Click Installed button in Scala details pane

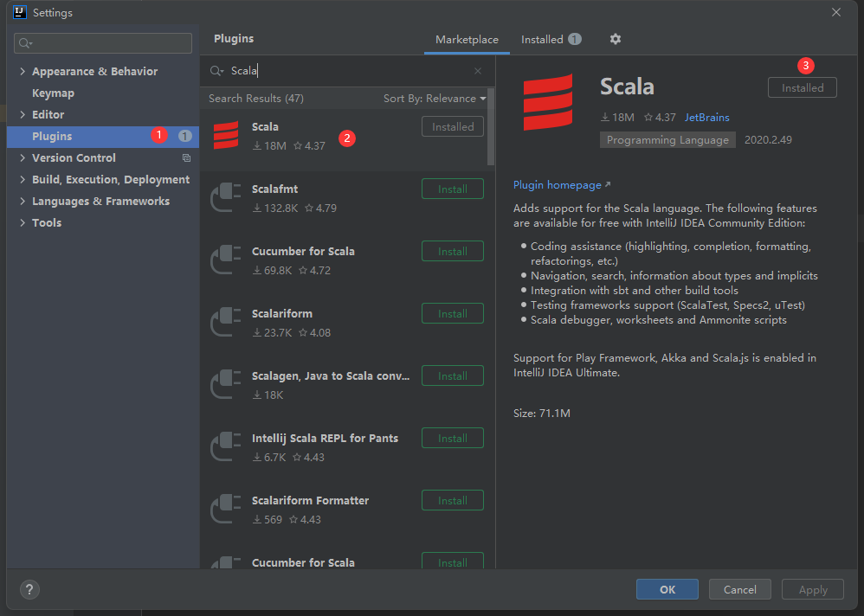(803, 87)
